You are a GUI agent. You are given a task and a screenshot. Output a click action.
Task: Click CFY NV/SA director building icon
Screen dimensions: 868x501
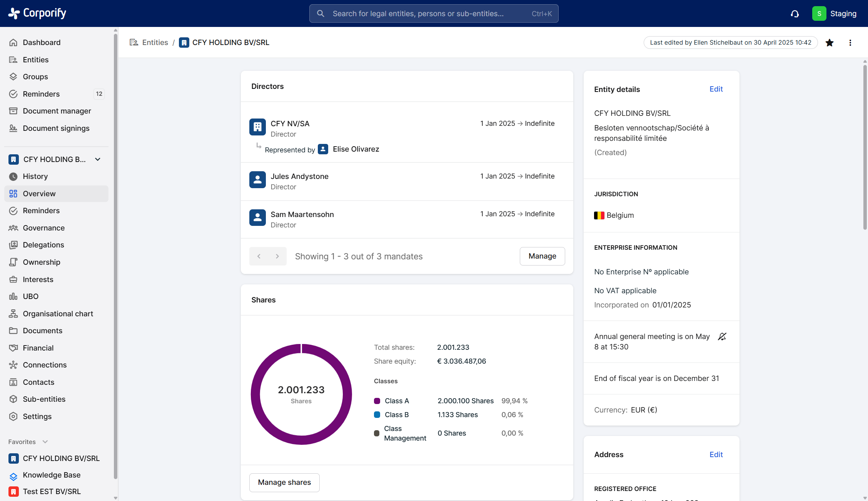point(257,127)
